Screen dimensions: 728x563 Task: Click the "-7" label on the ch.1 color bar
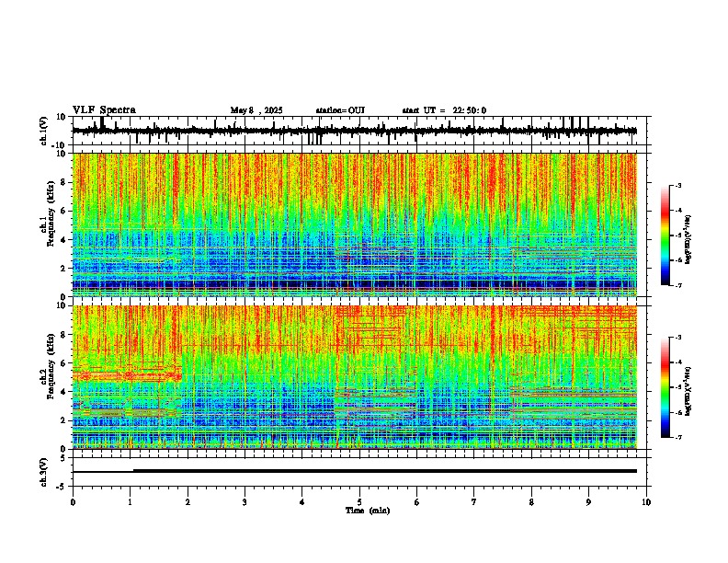678,285
